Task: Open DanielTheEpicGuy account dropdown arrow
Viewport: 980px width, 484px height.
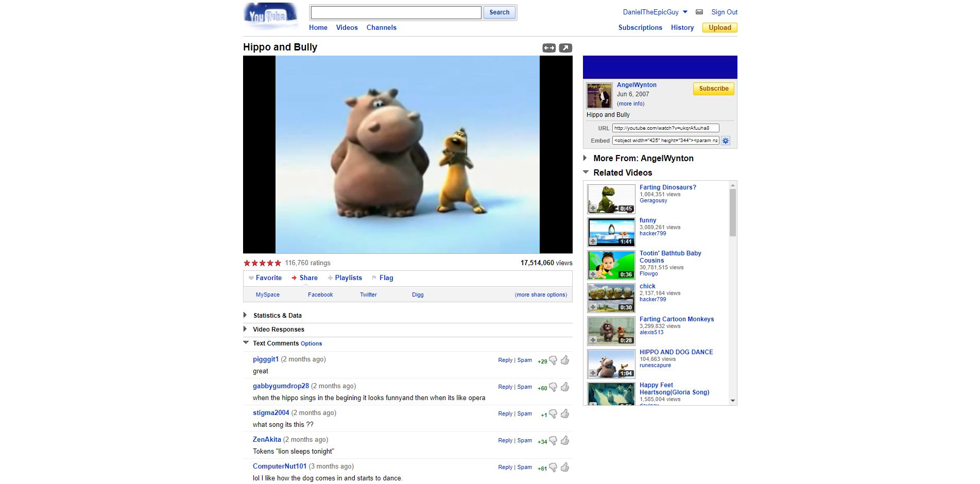Action: [685, 12]
